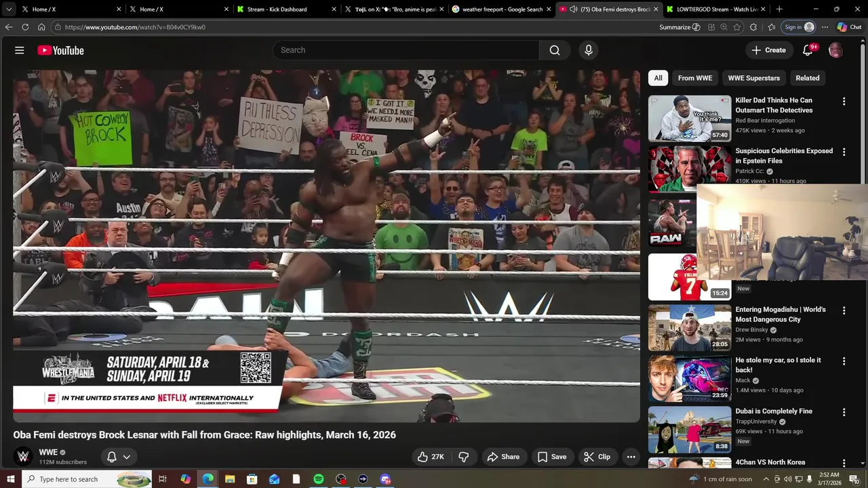Open the favorites list icon in Edge
The height and width of the screenshot is (488, 868).
pos(772,27)
